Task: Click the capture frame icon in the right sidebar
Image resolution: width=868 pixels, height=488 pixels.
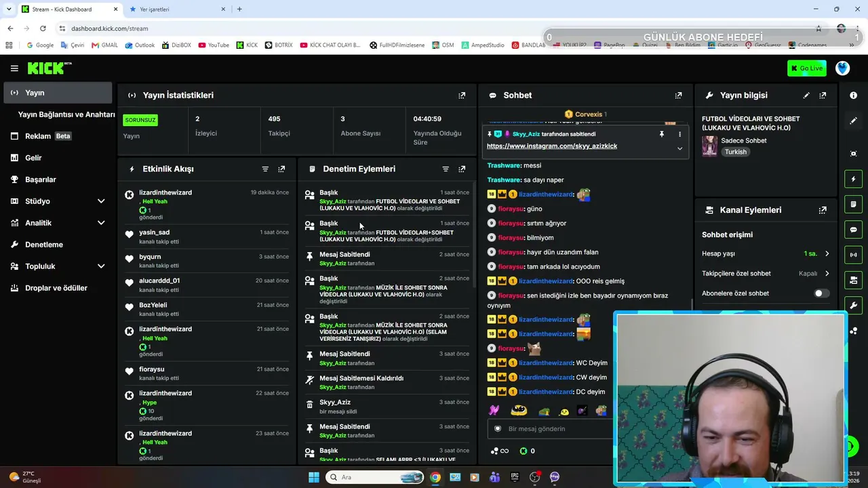Action: [853, 154]
